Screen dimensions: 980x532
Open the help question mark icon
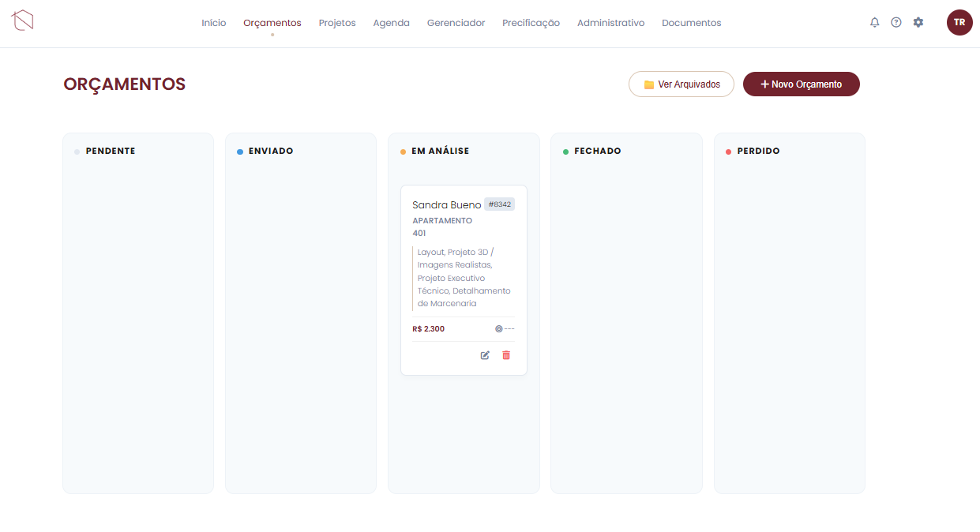click(896, 23)
